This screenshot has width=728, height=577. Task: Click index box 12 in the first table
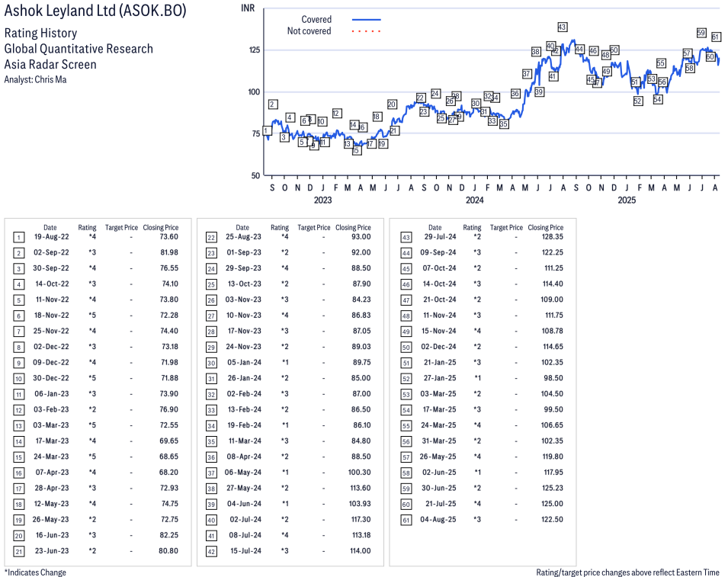coord(18,410)
